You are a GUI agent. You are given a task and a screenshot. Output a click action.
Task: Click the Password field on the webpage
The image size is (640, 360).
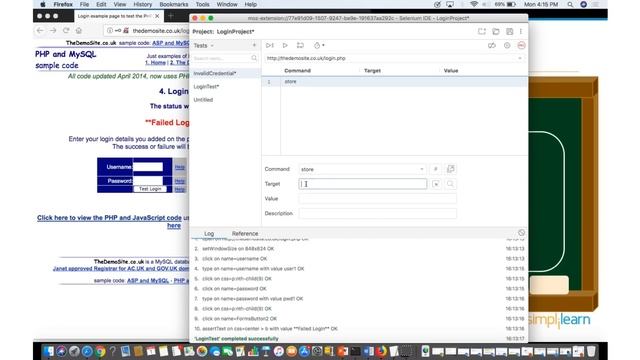[148, 181]
